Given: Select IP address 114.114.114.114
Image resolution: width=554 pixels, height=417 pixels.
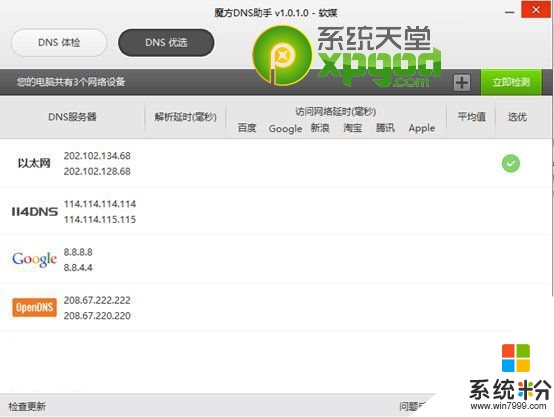Looking at the screenshot, I should 100,204.
